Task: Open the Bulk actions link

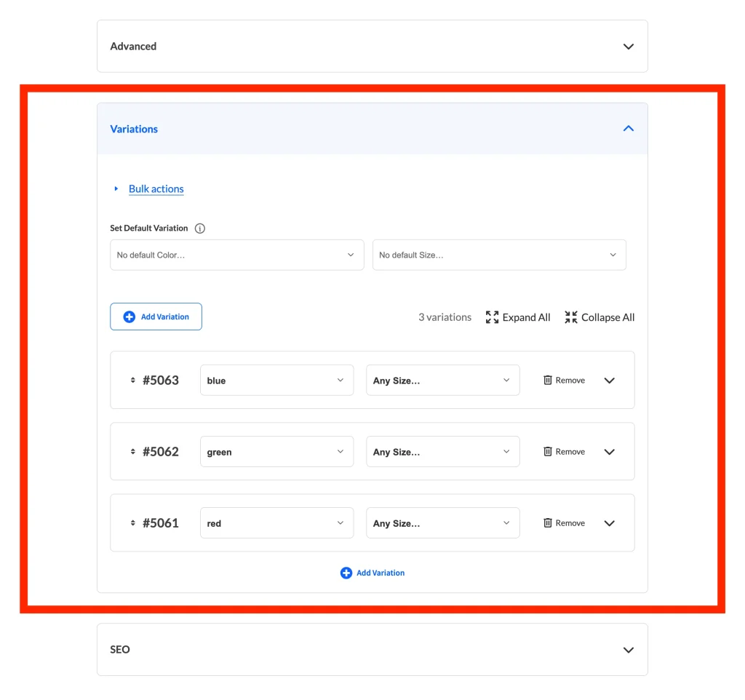Action: 156,189
